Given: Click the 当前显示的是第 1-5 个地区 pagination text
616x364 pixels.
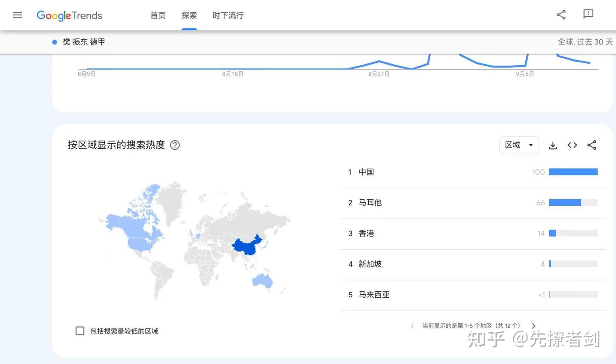Looking at the screenshot, I should pyautogui.click(x=471, y=326).
